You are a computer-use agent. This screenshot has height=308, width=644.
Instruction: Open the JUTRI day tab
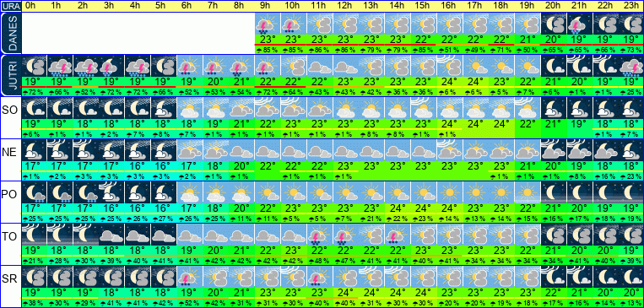pyautogui.click(x=10, y=76)
